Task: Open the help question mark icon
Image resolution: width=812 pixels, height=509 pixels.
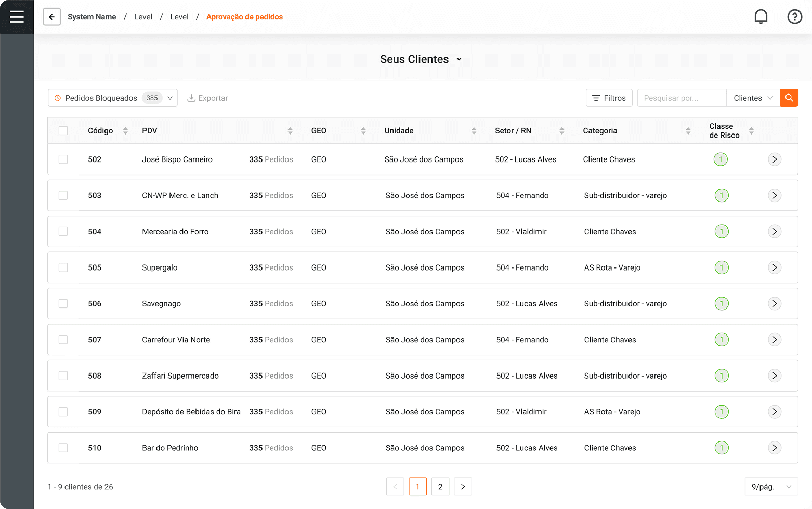Action: pos(794,17)
